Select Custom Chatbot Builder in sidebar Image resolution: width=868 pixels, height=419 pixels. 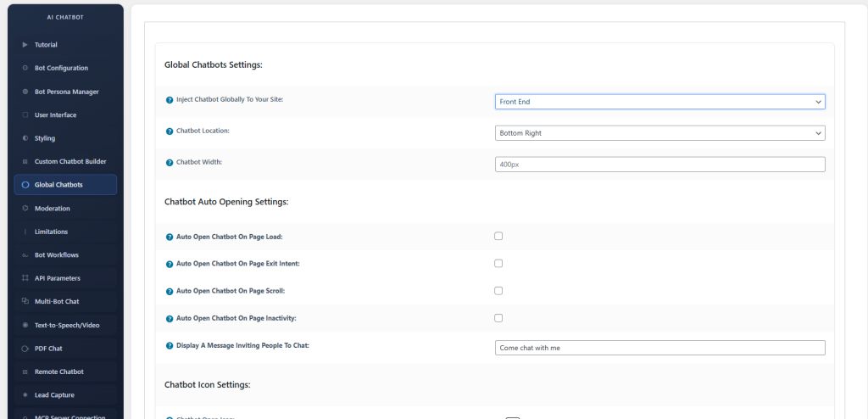click(x=70, y=161)
